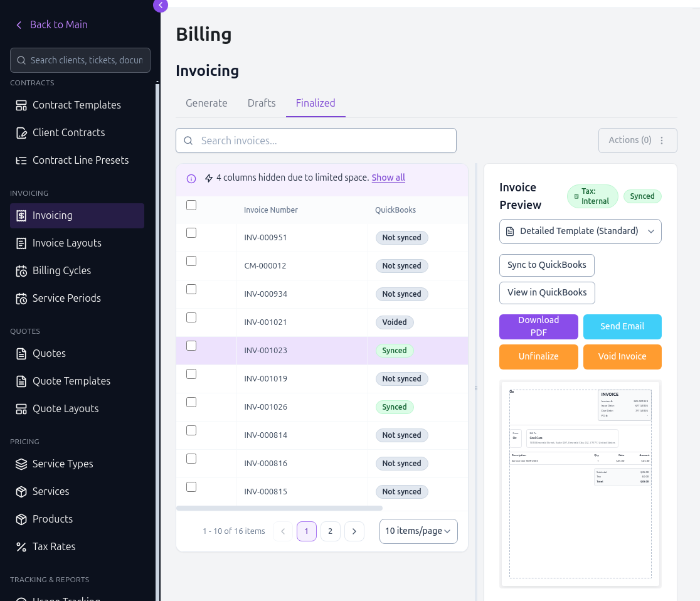Click the Contract Line Presets icon
Screen dimensions: 700x601
pos(21,161)
